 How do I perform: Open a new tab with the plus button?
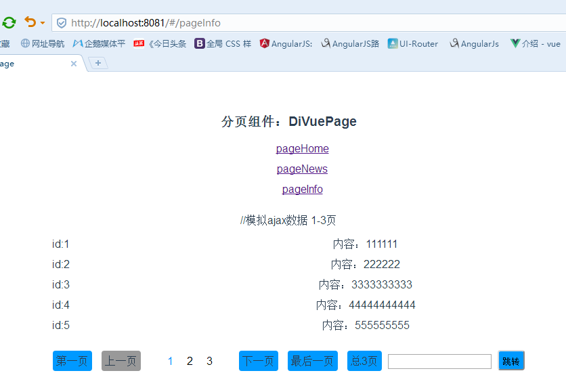click(x=97, y=63)
